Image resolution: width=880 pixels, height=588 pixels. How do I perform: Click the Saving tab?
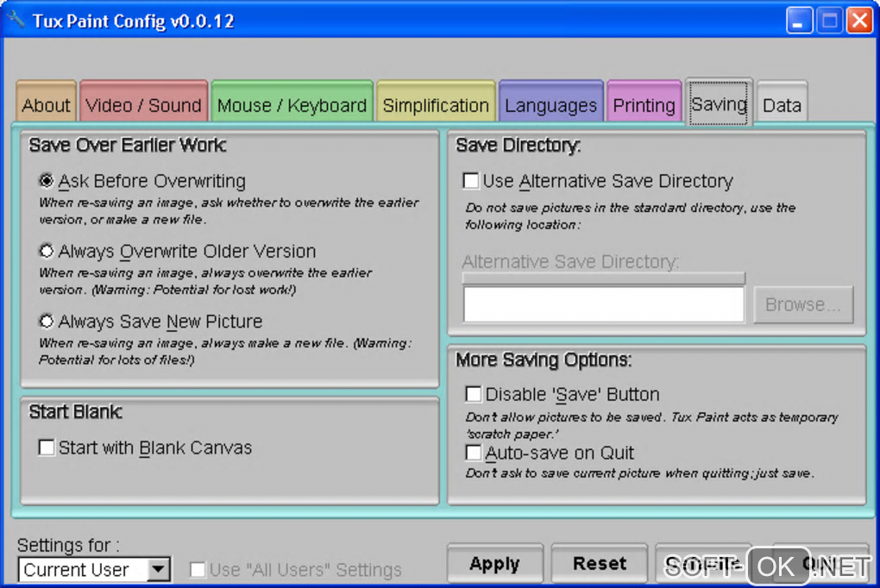coord(719,102)
